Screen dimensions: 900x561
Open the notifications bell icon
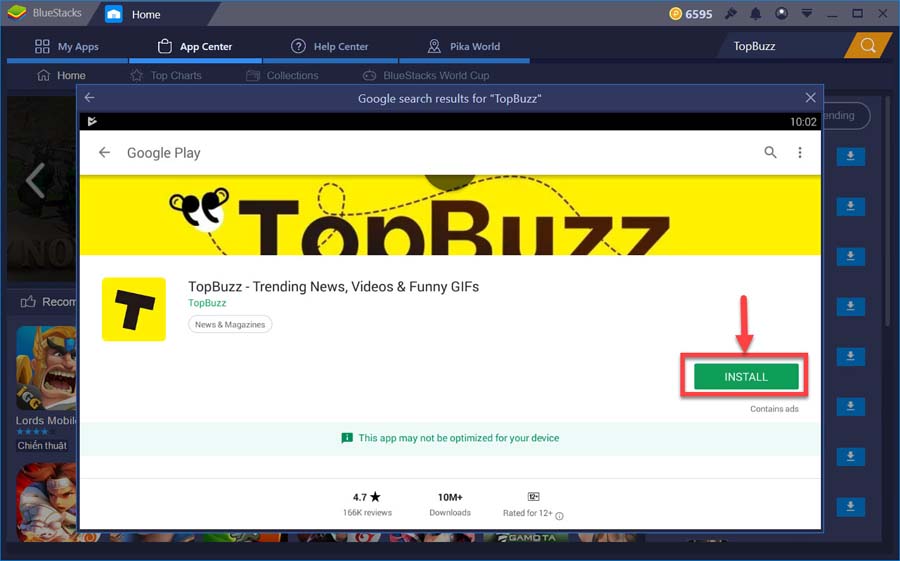[755, 13]
